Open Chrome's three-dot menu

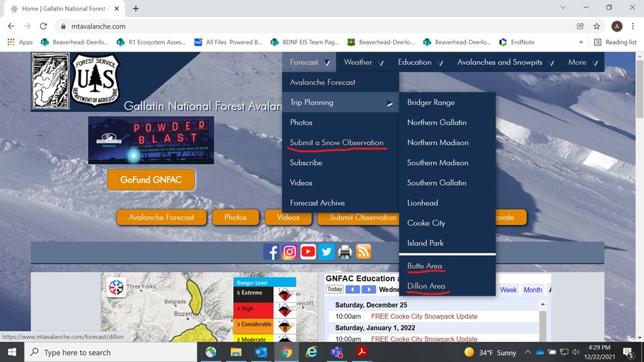click(633, 26)
